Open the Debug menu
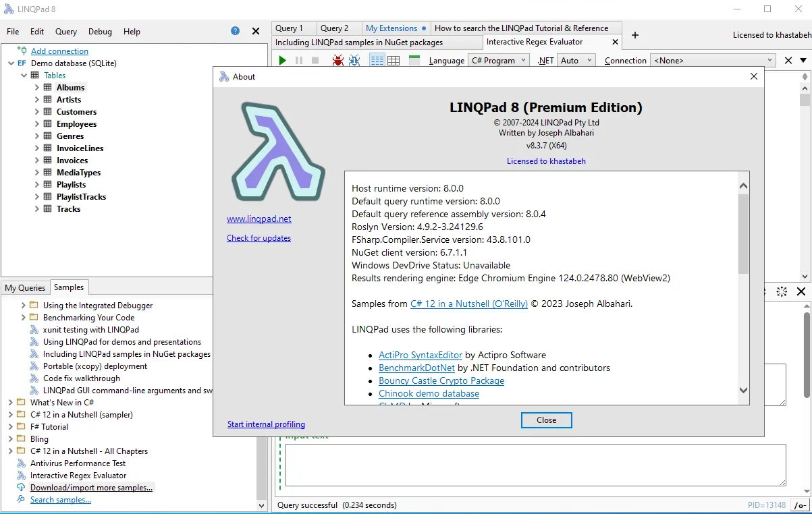The height and width of the screenshot is (514, 812). (100, 32)
